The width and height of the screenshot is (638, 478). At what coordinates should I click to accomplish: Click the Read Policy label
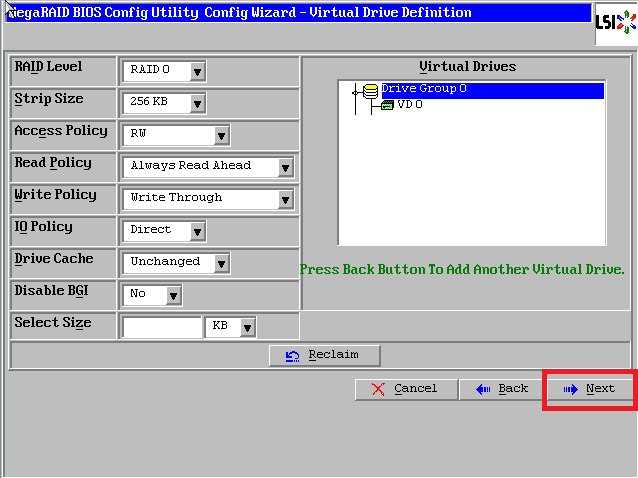click(53, 163)
